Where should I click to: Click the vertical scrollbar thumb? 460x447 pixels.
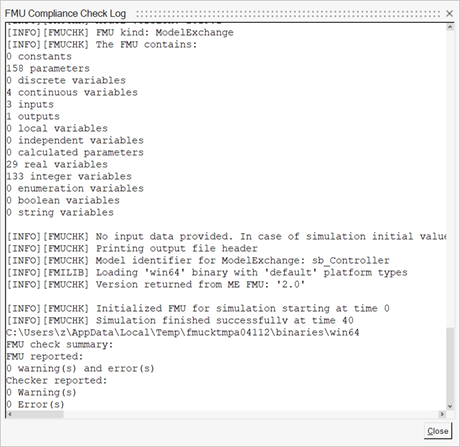450,365
